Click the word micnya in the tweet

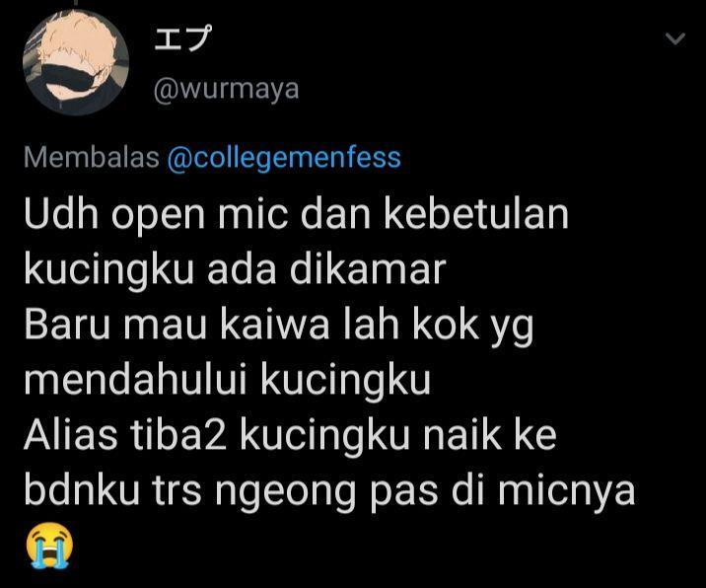click(566, 493)
